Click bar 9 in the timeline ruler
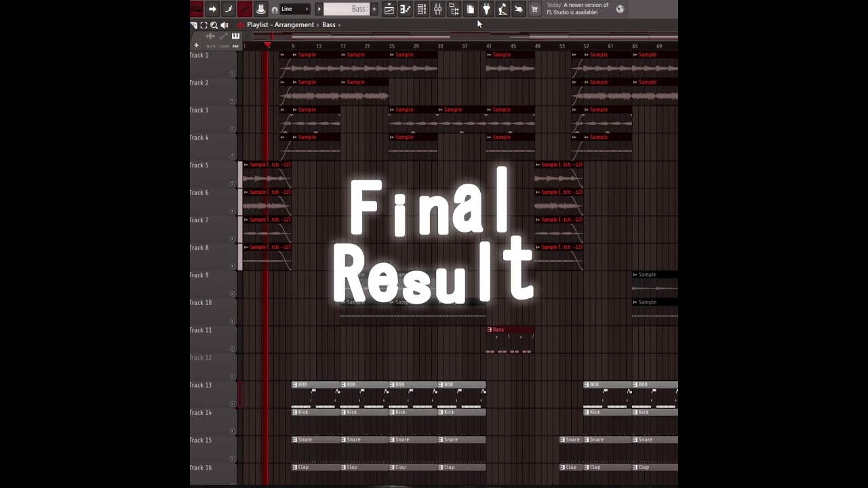 coord(293,46)
